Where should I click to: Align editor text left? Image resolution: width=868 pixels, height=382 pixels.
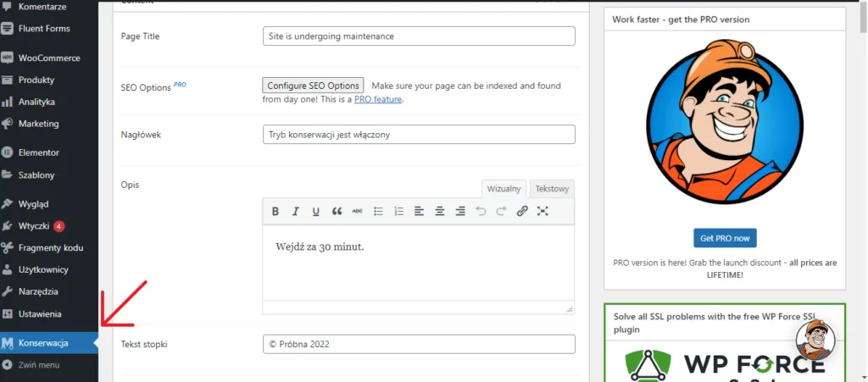click(419, 211)
